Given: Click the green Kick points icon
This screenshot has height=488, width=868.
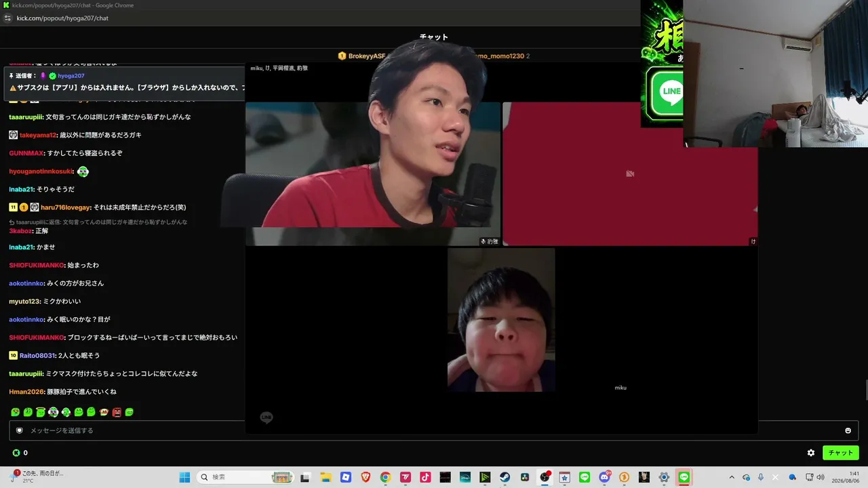Looking at the screenshot, I should click(x=16, y=453).
